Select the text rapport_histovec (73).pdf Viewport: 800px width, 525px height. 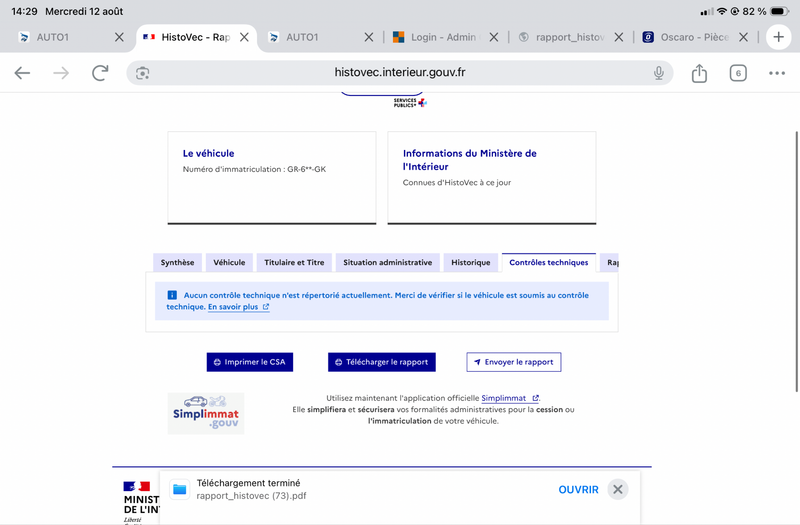click(252, 495)
